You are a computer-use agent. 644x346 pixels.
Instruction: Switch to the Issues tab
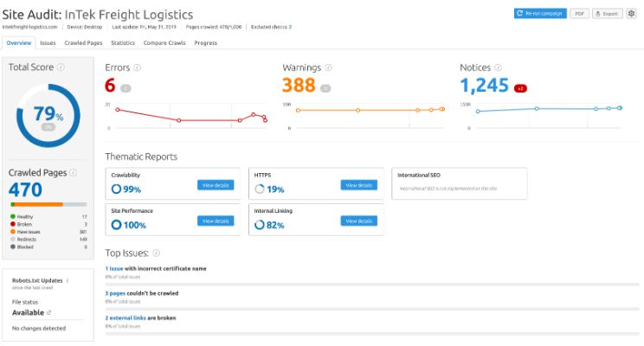(48, 43)
